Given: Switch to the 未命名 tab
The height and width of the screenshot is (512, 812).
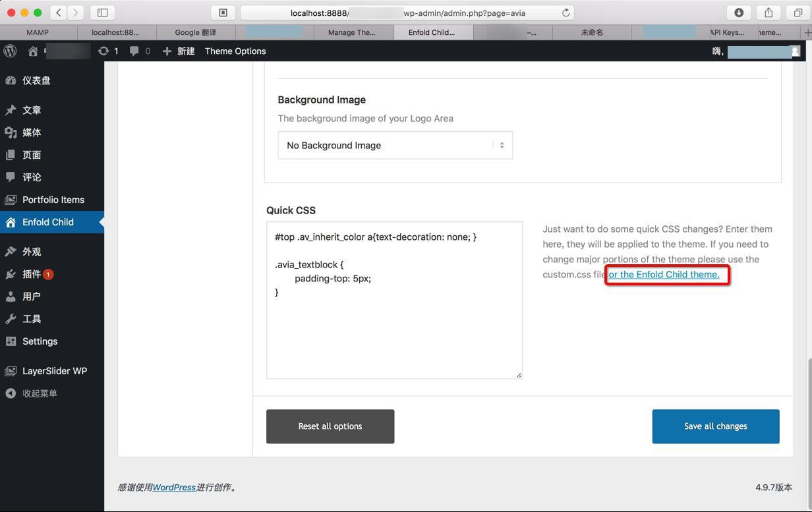Looking at the screenshot, I should click(592, 32).
